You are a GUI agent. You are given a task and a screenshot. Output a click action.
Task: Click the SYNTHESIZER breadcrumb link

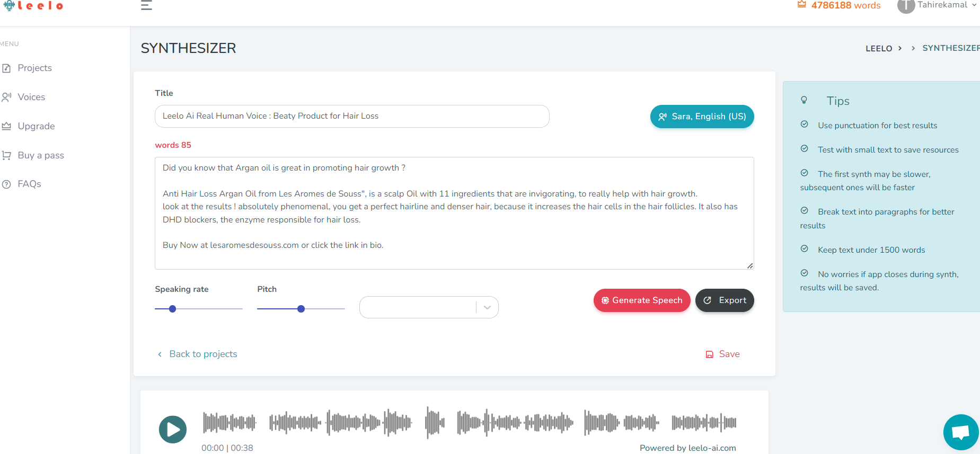[951, 48]
